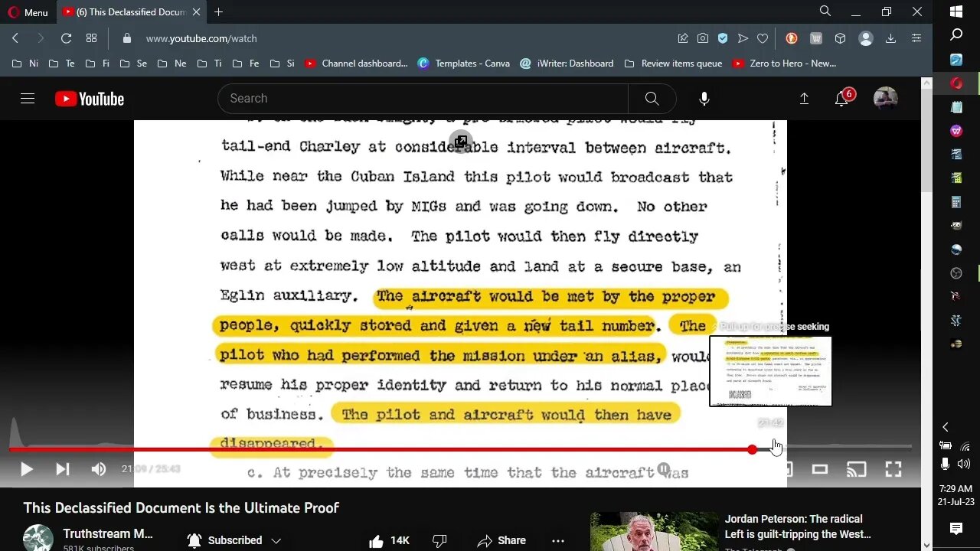980x551 pixels.
Task: Like the video with 14K likes
Action: (390, 540)
